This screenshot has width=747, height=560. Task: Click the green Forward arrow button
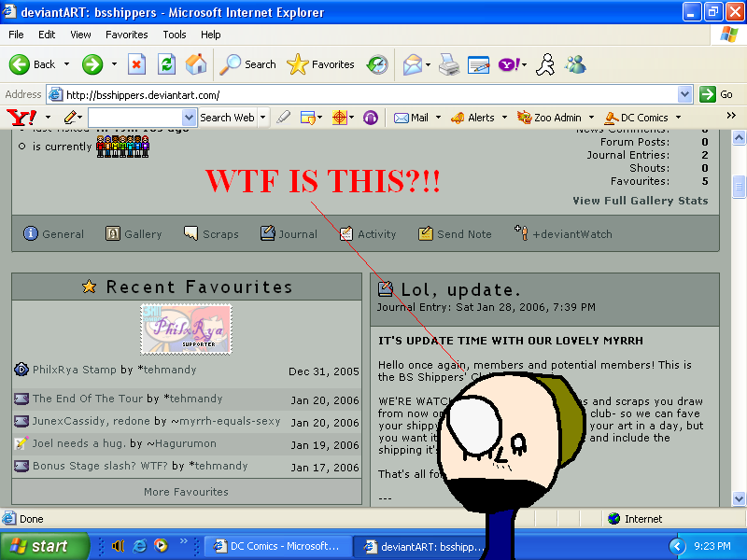tap(92, 64)
